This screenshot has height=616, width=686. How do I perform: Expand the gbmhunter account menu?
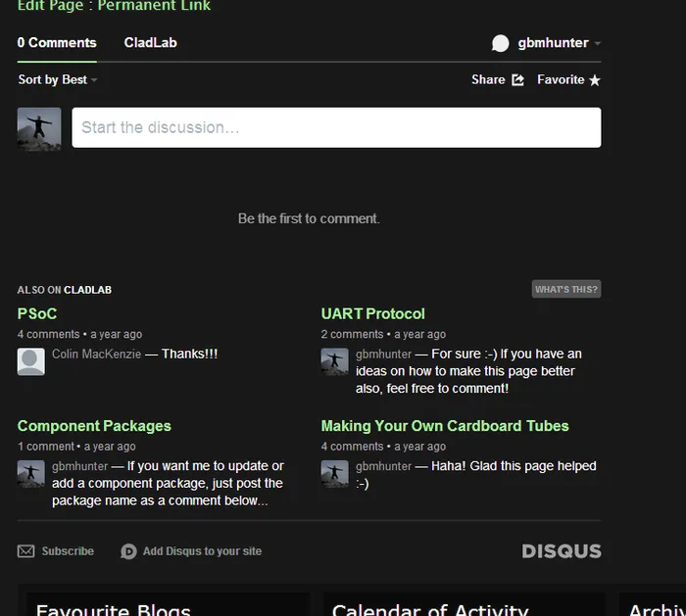click(597, 43)
